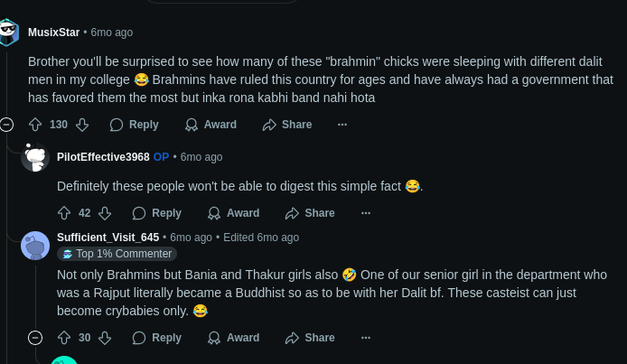Open PilotEffective3968's avatar icon
Image resolution: width=627 pixels, height=364 pixels.
pos(35,157)
